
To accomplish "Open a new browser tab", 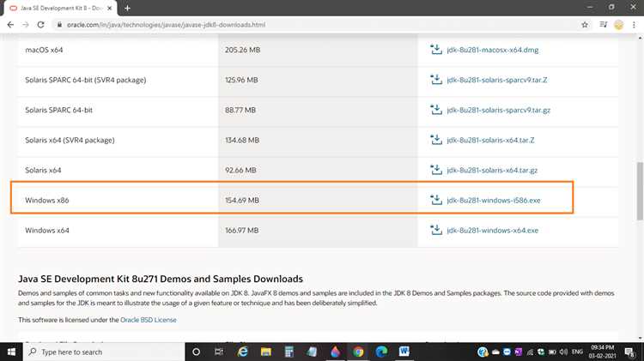I will [x=127, y=8].
